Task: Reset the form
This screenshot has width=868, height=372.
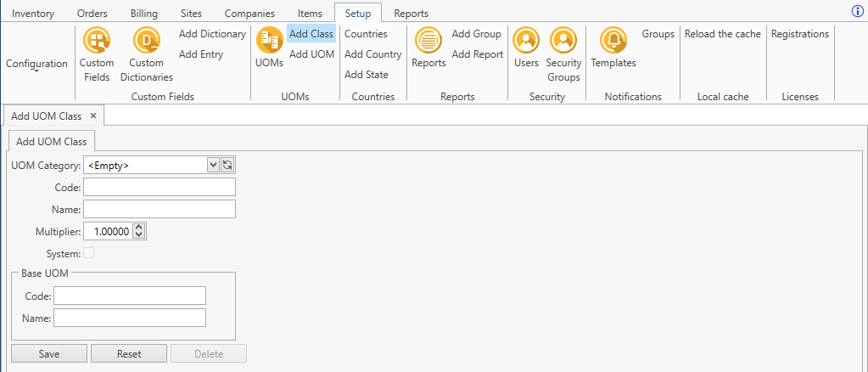Action: point(129,353)
